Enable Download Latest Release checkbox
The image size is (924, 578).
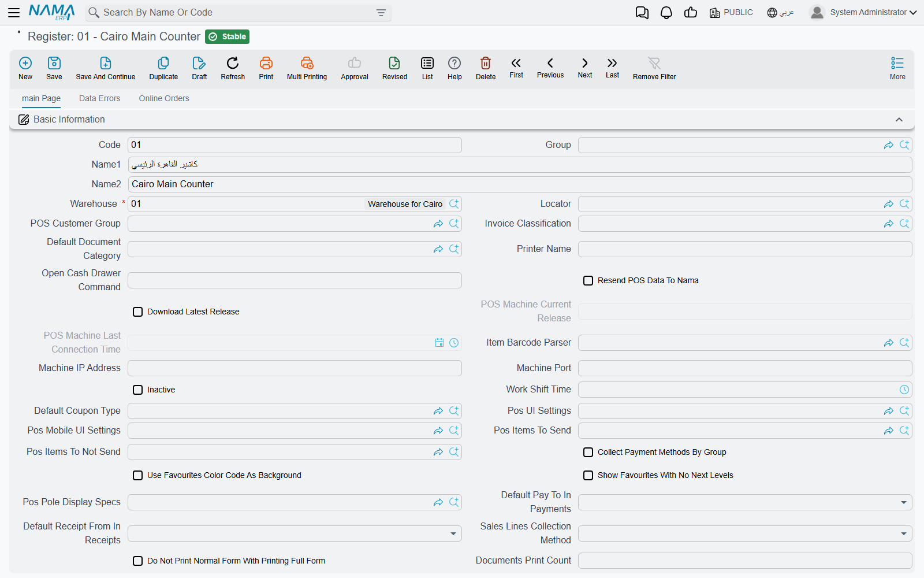[x=137, y=312]
